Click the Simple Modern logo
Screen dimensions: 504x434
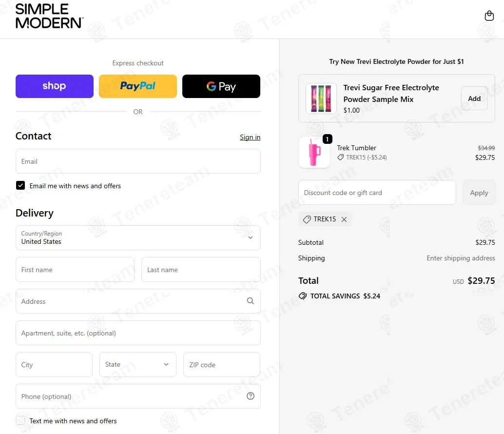coord(49,16)
